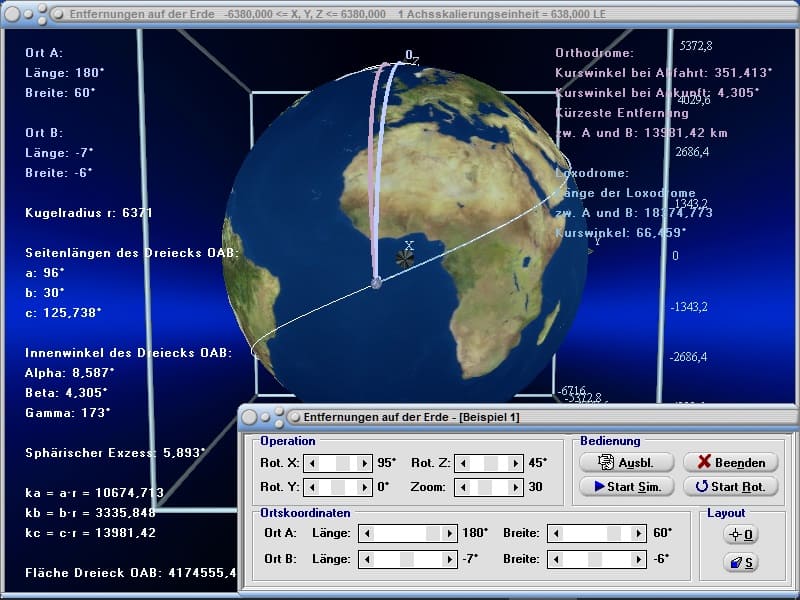Viewport: 800px width, 600px height.
Task: Increase Rot. Y with its right arrow
Action: tap(364, 487)
